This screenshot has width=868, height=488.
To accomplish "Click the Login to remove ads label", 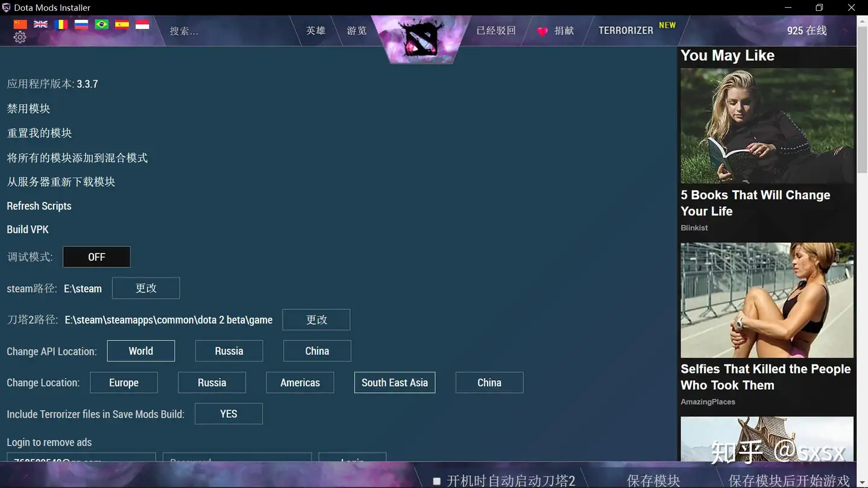I will [49, 442].
